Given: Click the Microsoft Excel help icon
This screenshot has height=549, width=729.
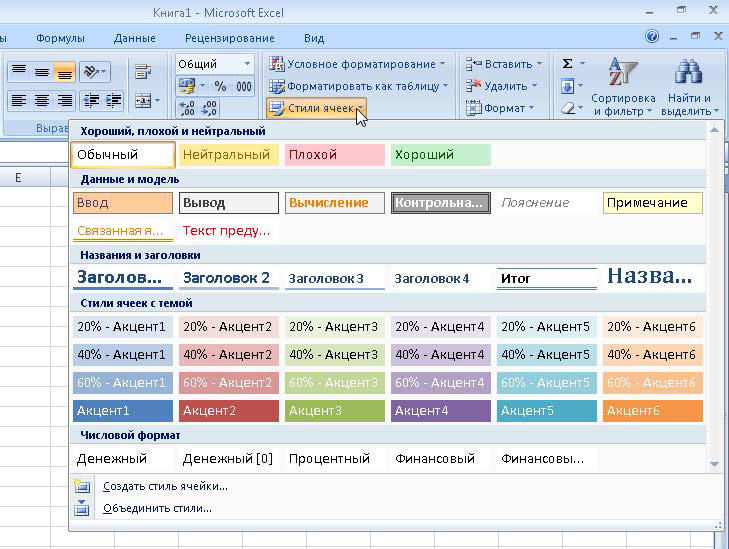Looking at the screenshot, I should (x=652, y=37).
